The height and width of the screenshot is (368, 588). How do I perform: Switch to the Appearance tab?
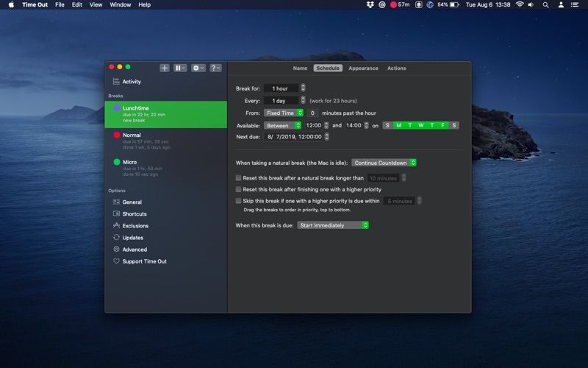(363, 68)
